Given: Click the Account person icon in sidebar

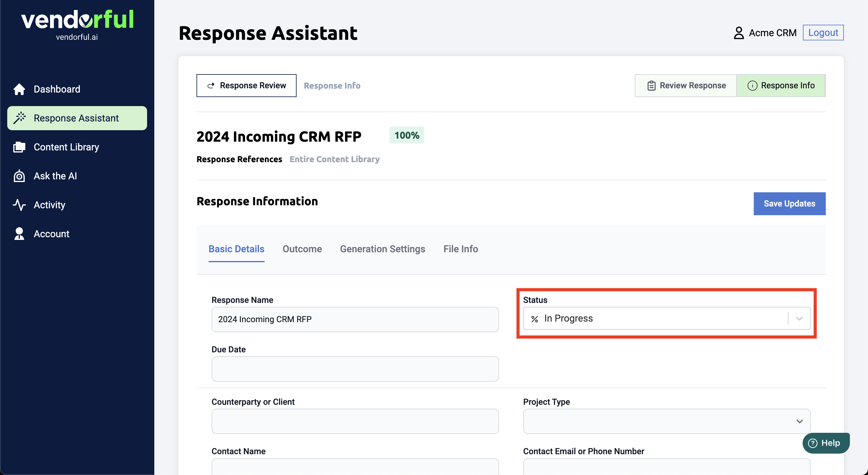Looking at the screenshot, I should (19, 234).
